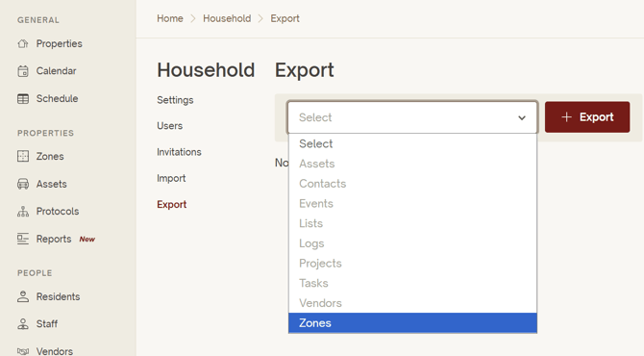This screenshot has width=644, height=356.
Task: Go to Home breadcrumb
Action: (x=170, y=18)
